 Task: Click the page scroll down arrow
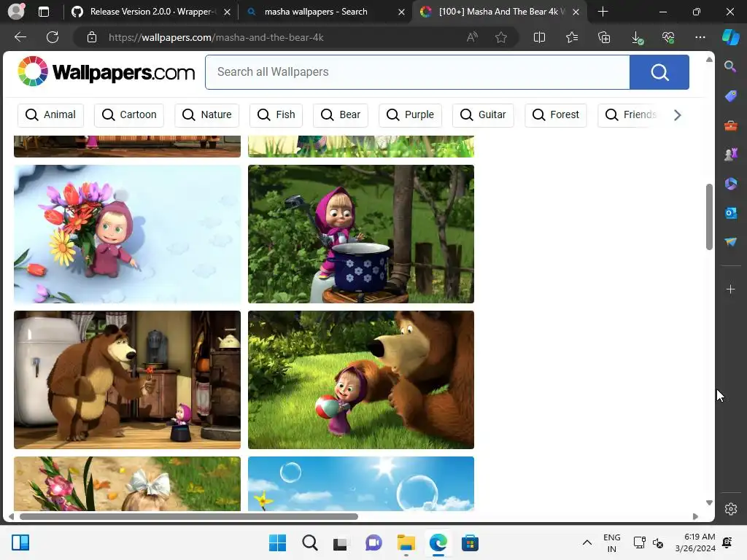pos(709,503)
